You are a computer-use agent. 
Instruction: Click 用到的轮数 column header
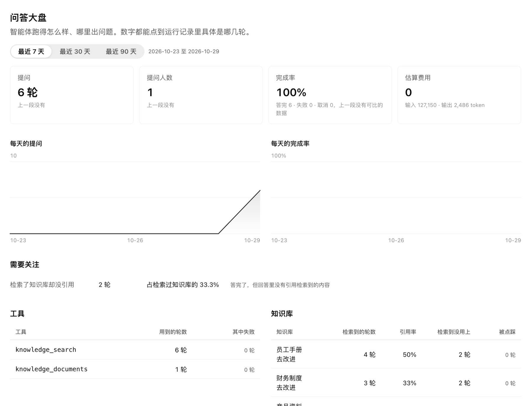173,332
